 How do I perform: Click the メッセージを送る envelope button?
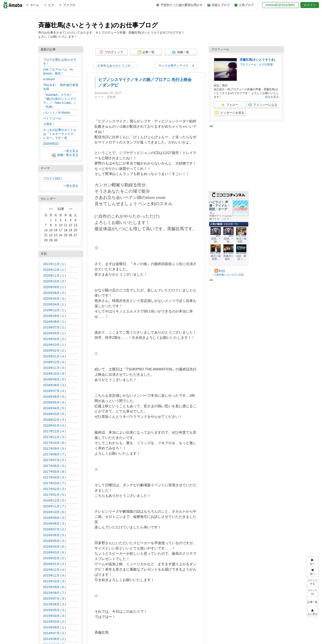[230, 113]
